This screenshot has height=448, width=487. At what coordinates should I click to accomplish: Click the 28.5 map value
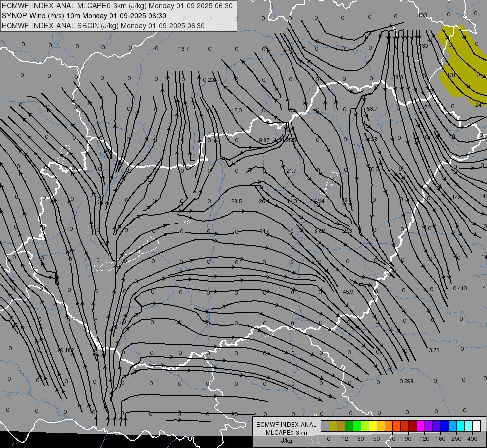(236, 201)
